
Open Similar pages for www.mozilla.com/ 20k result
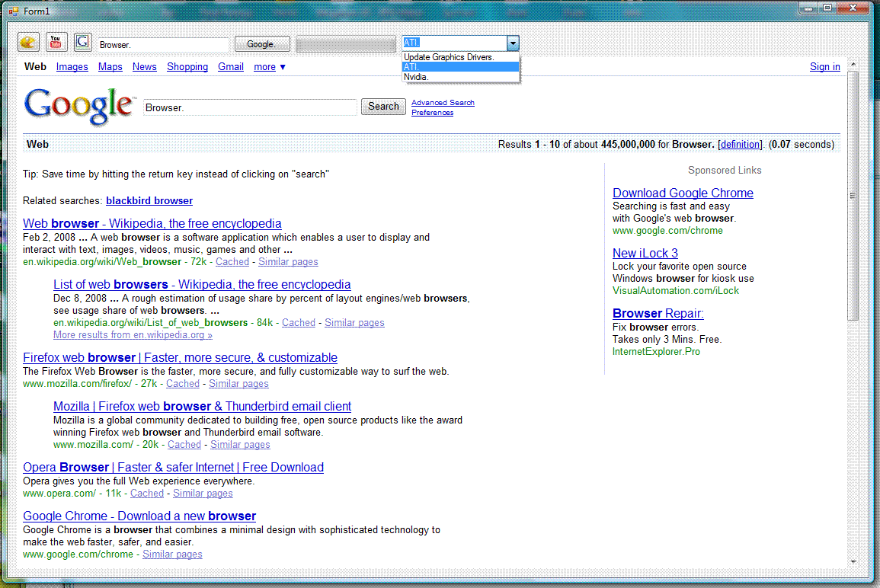point(240,444)
